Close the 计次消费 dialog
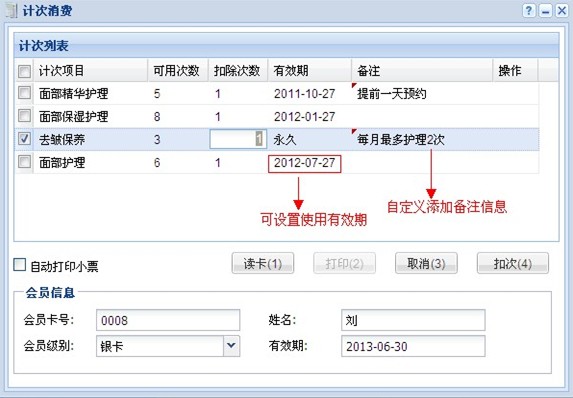Viewport: 573px width, 398px height. (x=562, y=11)
